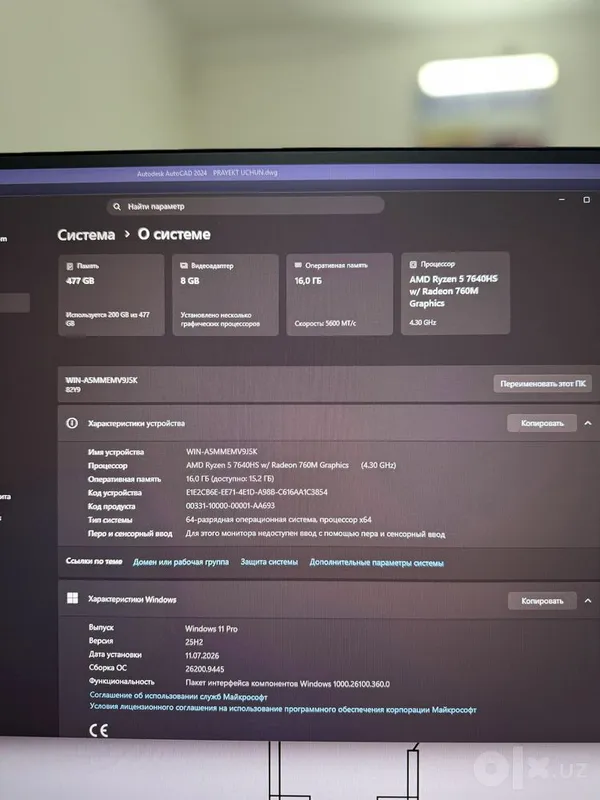This screenshot has height=800, width=600.
Task: Click the Найти параметр search field
Action: point(245,206)
